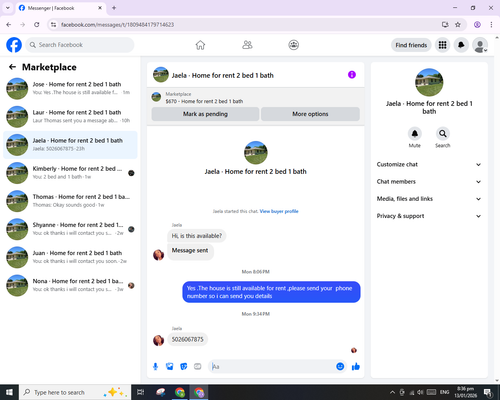This screenshot has width=500, height=400.
Task: Click the Search Facebook field
Action: click(x=80, y=45)
